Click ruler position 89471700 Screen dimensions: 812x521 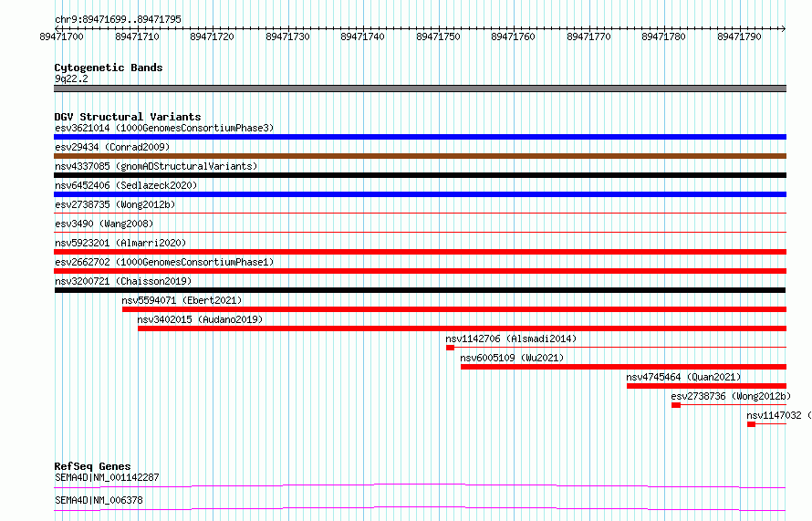click(x=62, y=36)
